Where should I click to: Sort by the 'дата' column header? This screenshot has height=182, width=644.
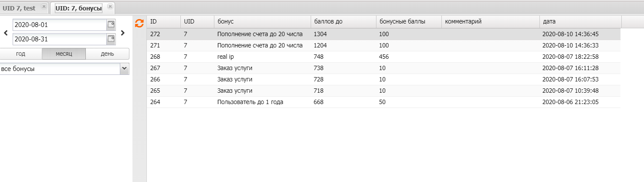click(580, 21)
